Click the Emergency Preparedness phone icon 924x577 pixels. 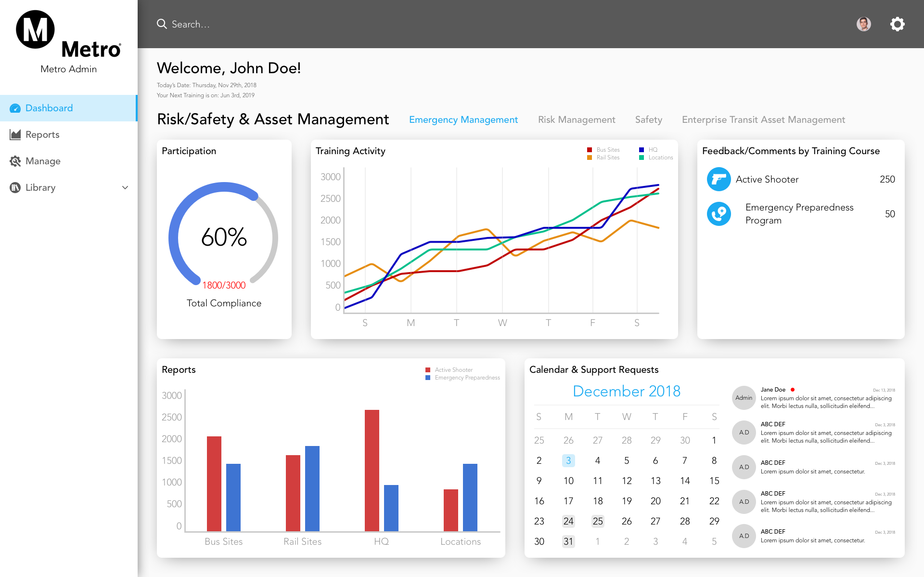[x=719, y=214]
